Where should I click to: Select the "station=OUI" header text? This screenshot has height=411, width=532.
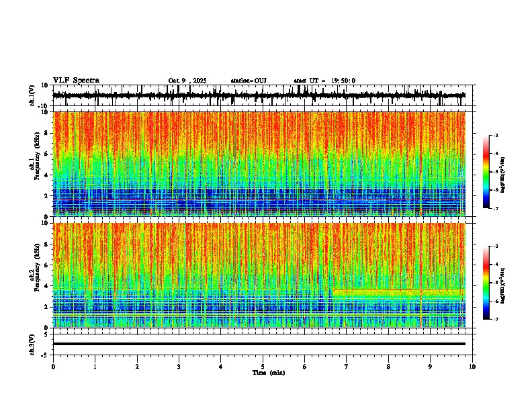pyautogui.click(x=249, y=81)
